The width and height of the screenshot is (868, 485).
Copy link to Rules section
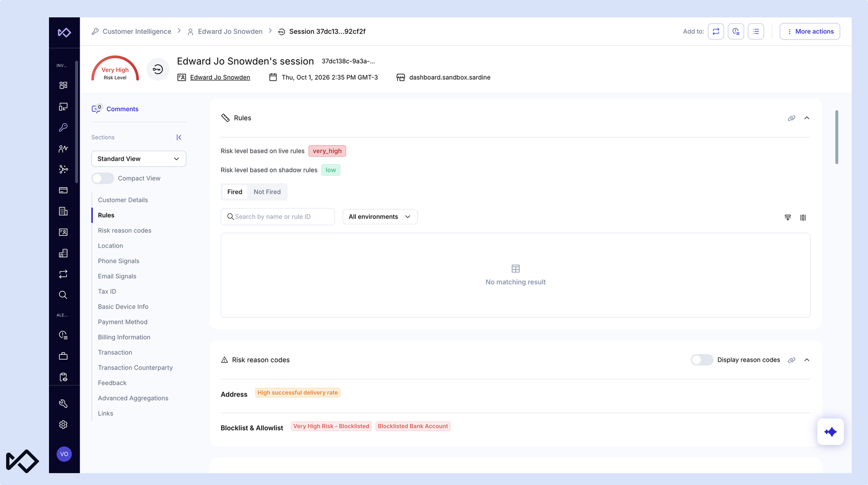click(x=792, y=118)
